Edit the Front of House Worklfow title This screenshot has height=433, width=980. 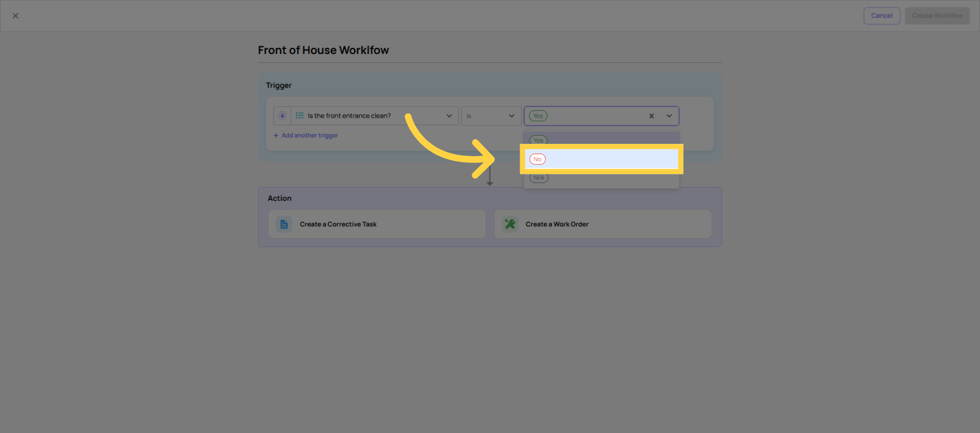tap(323, 50)
